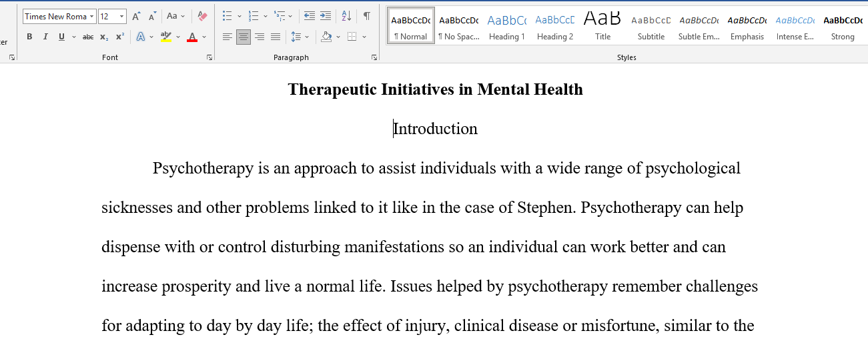Viewport: 868px width, 351px height.
Task: Expand line spacing arrow
Action: coord(308,37)
